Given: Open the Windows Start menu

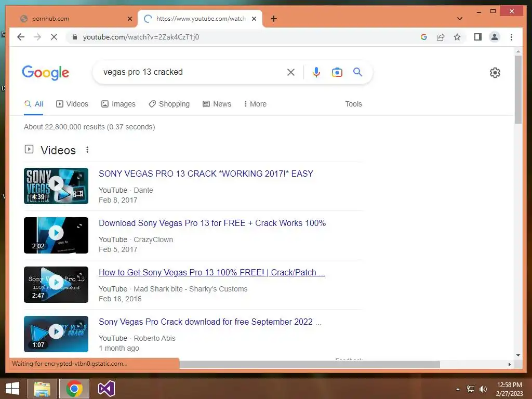Looking at the screenshot, I should [x=12, y=389].
